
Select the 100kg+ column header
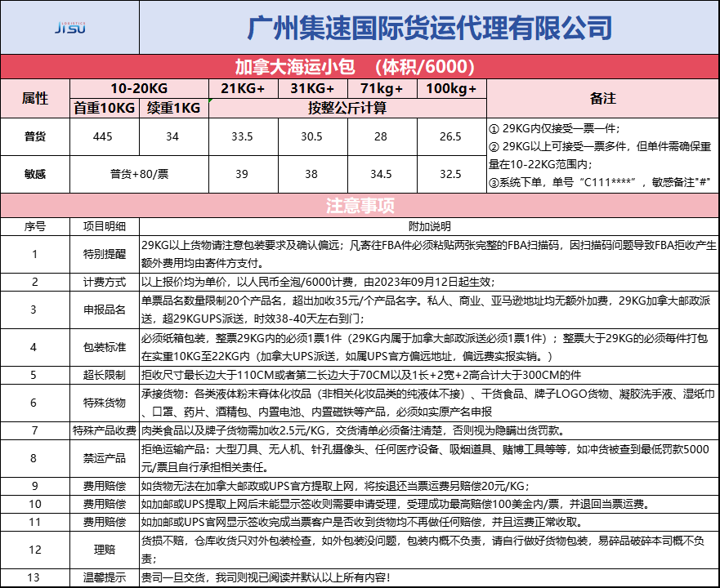point(452,88)
